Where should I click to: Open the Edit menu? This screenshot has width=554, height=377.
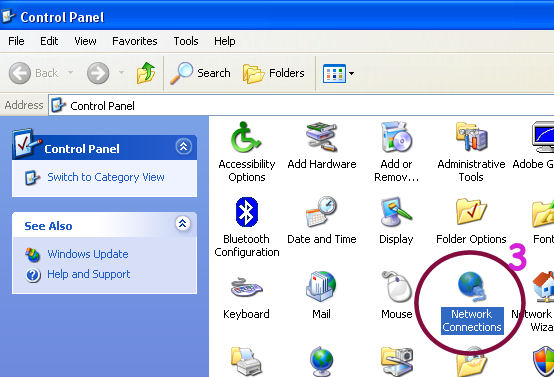[x=49, y=41]
